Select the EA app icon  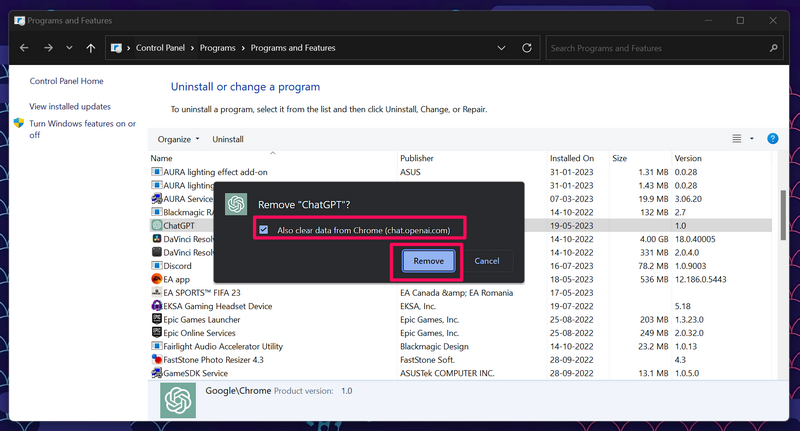point(156,279)
